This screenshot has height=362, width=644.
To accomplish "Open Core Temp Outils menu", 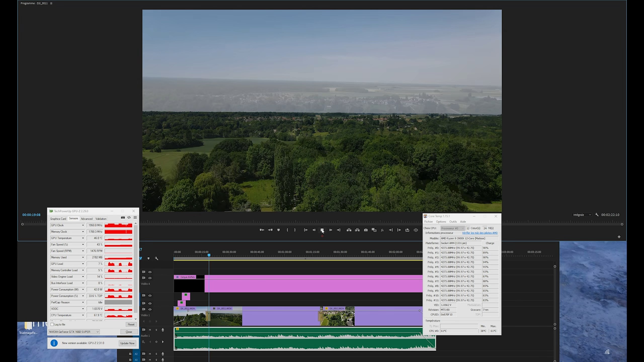I will 453,222.
